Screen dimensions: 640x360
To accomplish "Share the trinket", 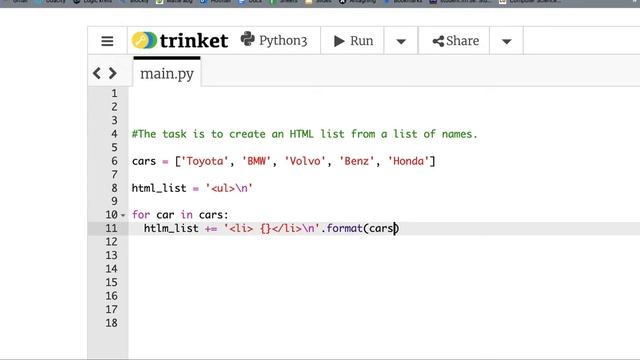I will pyautogui.click(x=455, y=41).
